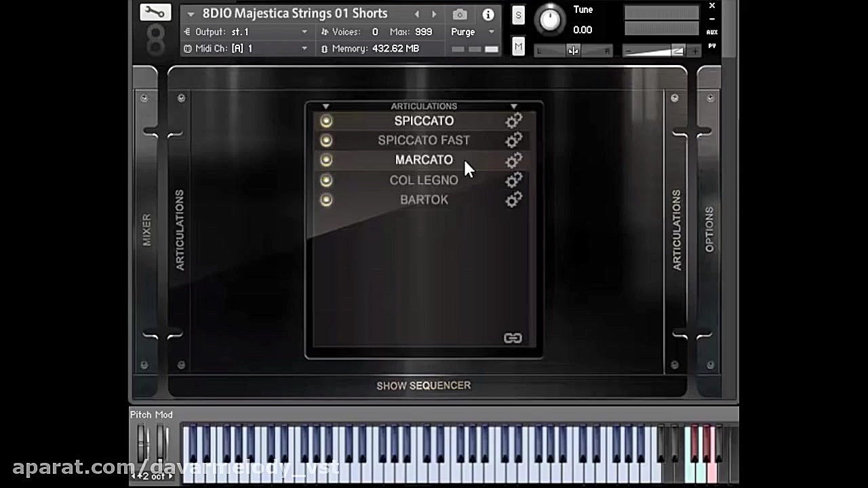Click SHOW SEQUENCER at the bottom
The height and width of the screenshot is (488, 868).
[424, 385]
